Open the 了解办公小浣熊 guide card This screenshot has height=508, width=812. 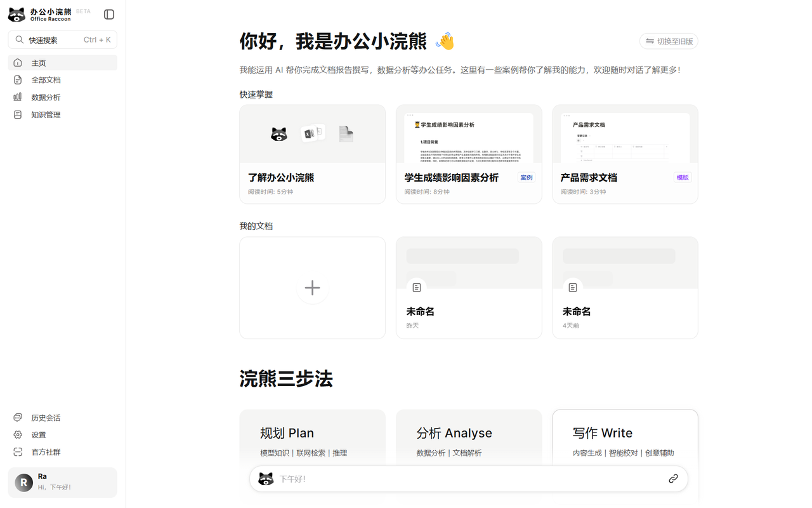(x=312, y=154)
